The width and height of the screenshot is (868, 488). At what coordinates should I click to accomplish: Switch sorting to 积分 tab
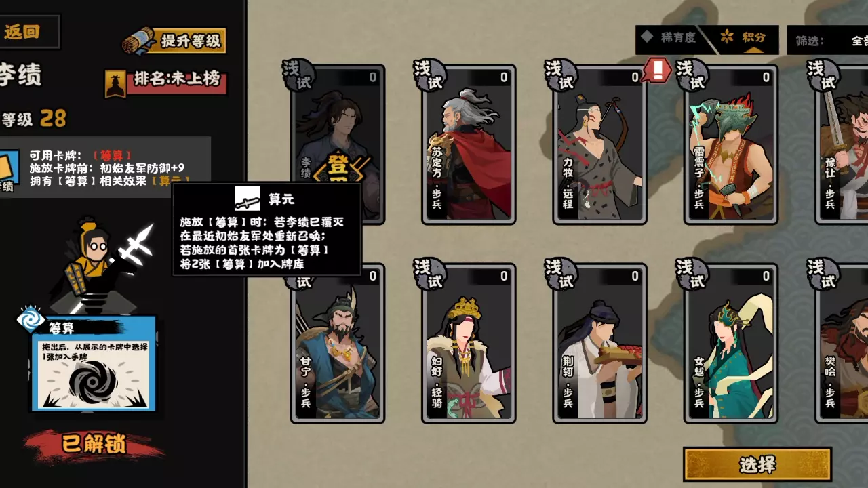click(x=745, y=38)
